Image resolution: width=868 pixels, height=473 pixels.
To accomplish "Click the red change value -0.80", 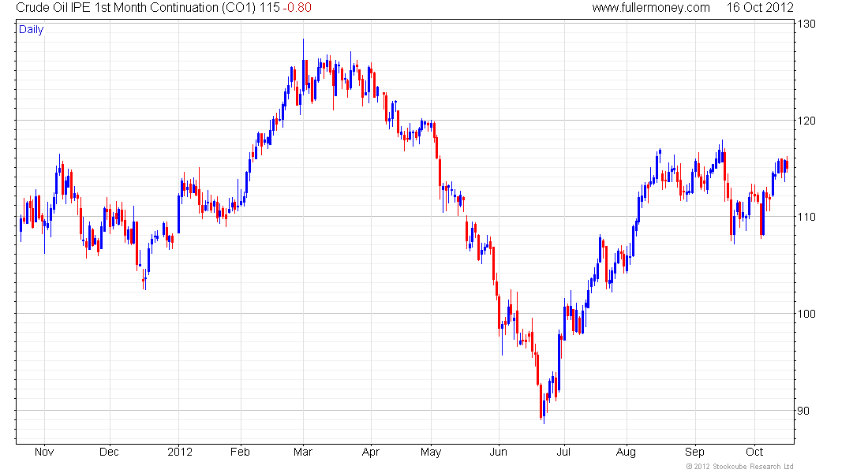I will (297, 8).
